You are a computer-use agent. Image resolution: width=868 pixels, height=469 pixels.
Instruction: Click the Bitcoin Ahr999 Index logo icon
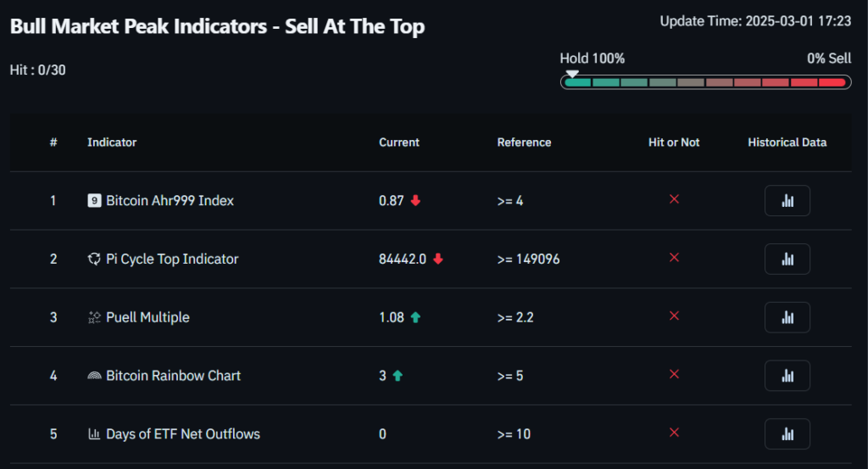point(94,201)
